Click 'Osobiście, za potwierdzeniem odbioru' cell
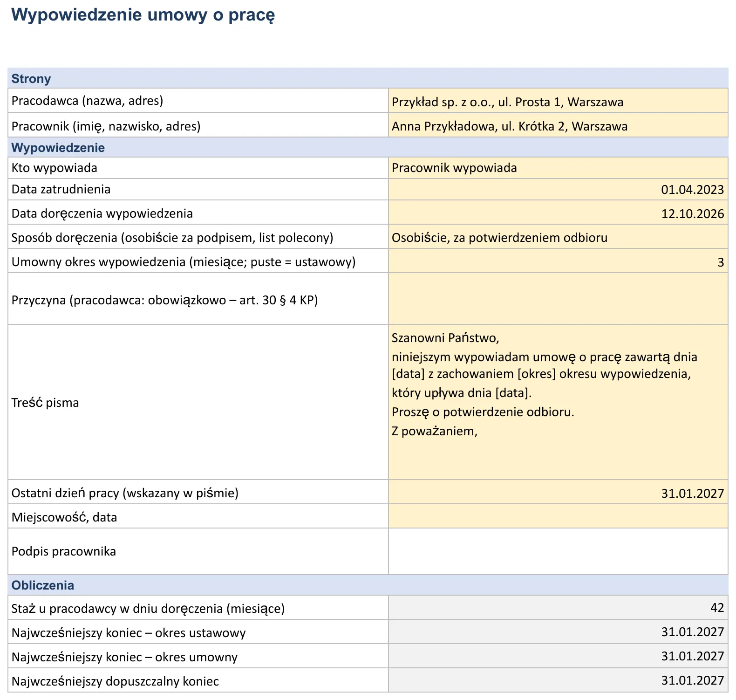Image resolution: width=736 pixels, height=700 pixels. [558, 237]
